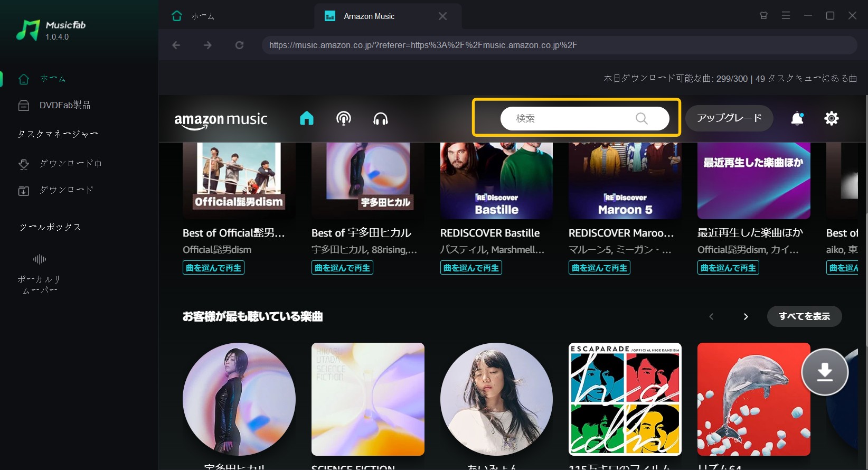
Task: Go forward with the browser forward arrow
Action: coord(208,45)
